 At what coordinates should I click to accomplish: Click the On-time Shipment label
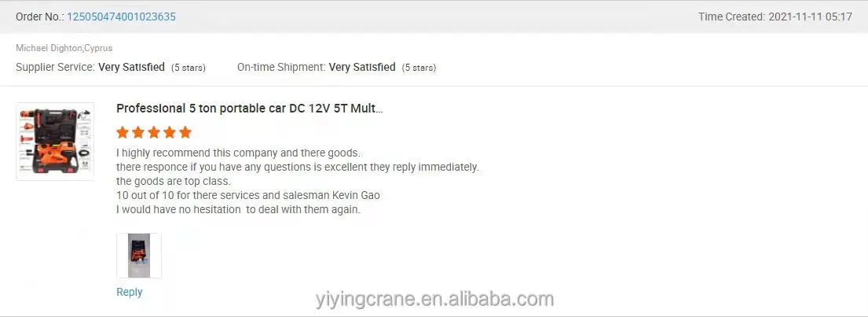click(281, 67)
